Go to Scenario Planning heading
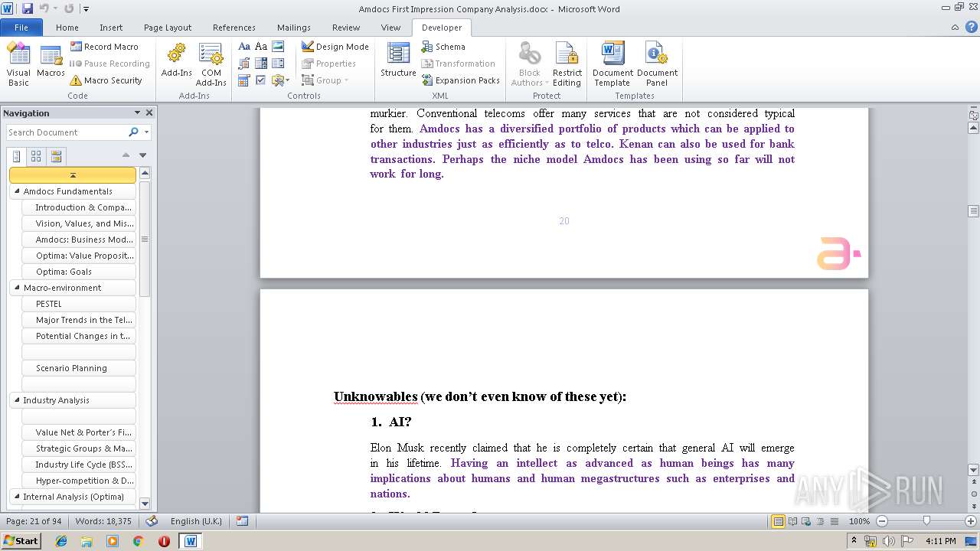The height and width of the screenshot is (551, 980). (79, 368)
